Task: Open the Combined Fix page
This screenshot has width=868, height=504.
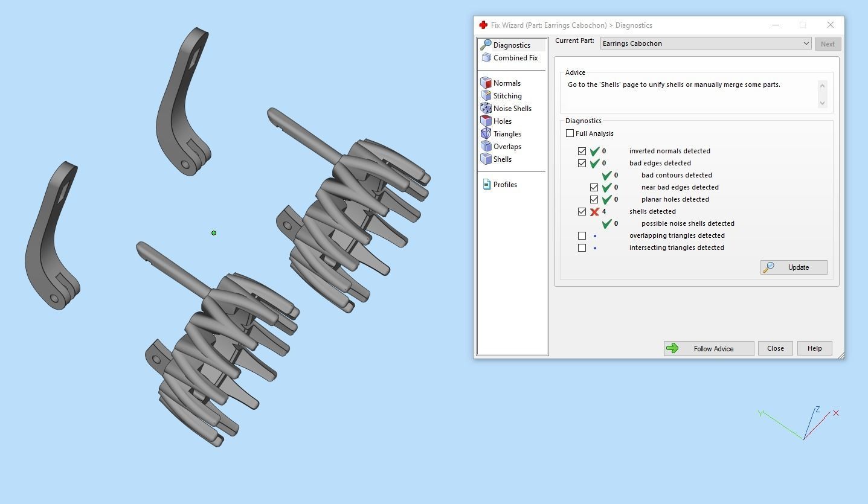Action: coord(515,58)
